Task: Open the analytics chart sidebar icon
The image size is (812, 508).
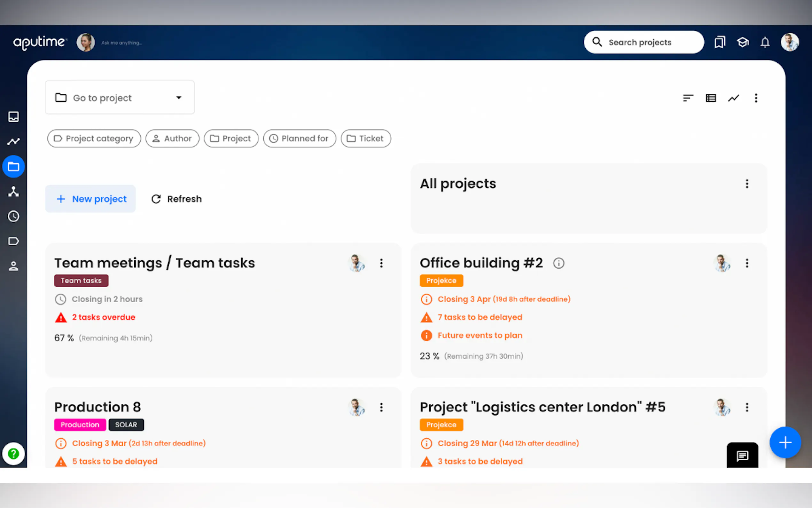Action: coord(13,141)
